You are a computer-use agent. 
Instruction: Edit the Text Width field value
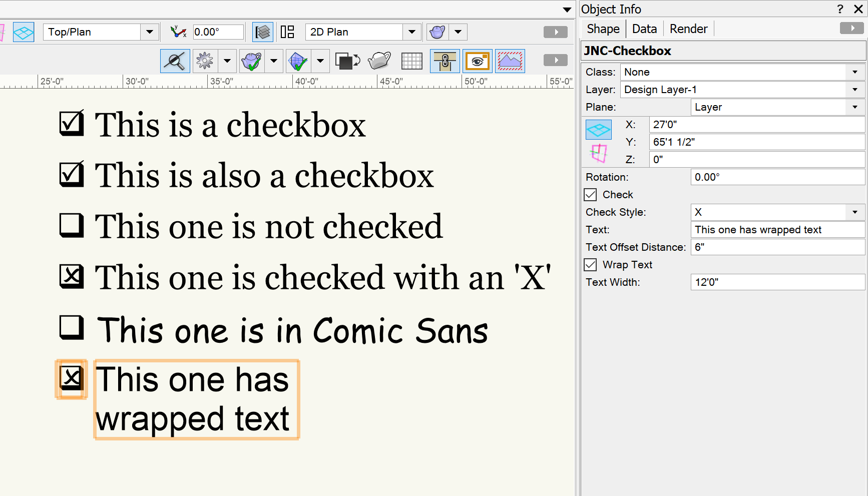point(777,282)
